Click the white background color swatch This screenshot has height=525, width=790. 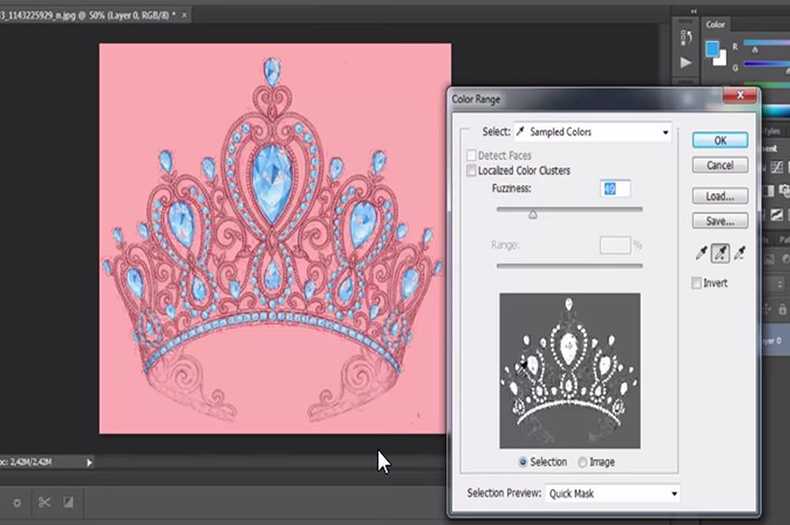[721, 58]
